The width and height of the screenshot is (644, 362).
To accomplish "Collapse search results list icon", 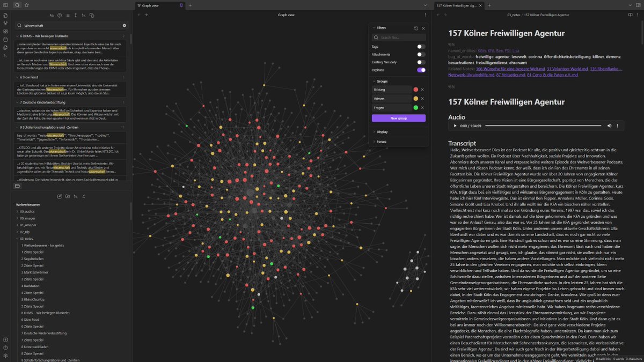I will click(x=68, y=16).
